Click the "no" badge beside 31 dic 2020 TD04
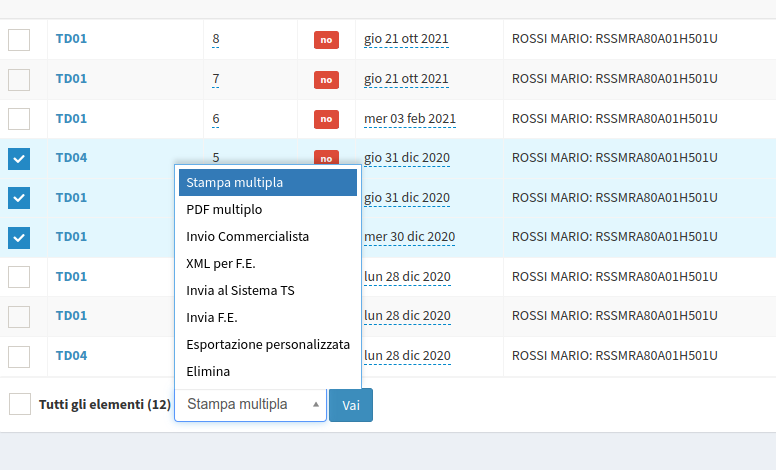The image size is (776, 470). coord(326,157)
